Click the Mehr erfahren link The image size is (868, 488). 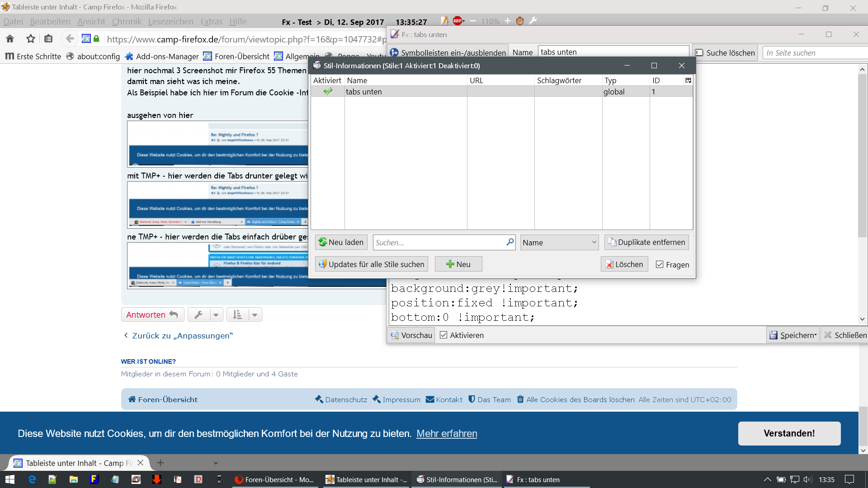pos(446,433)
